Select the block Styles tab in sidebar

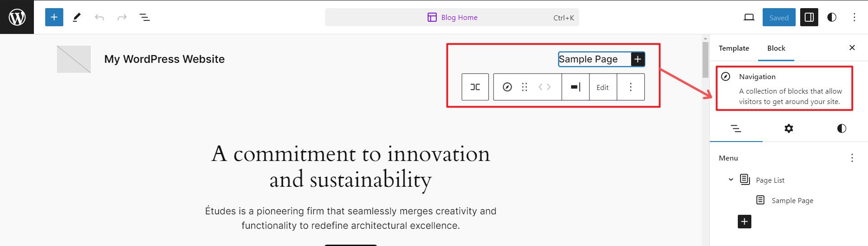[841, 128]
